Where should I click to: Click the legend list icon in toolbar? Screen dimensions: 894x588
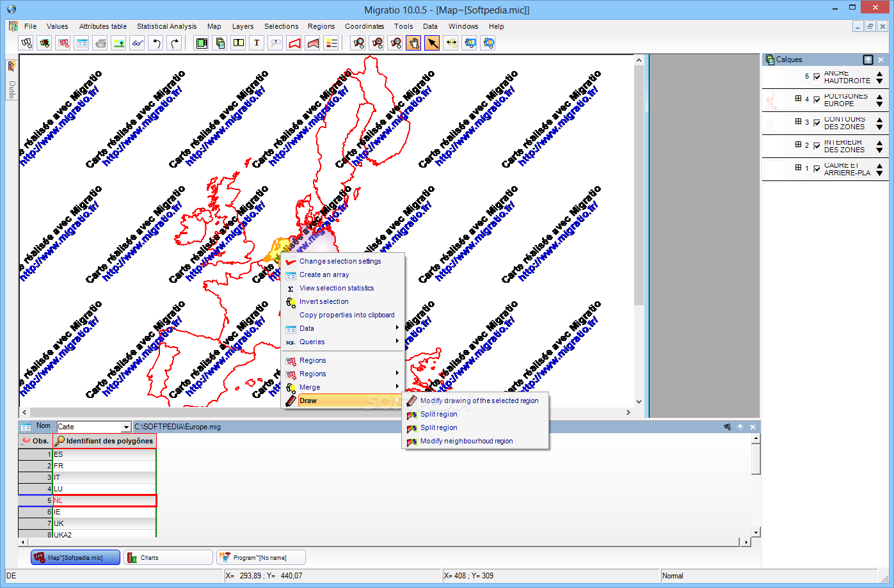pyautogui.click(x=331, y=43)
